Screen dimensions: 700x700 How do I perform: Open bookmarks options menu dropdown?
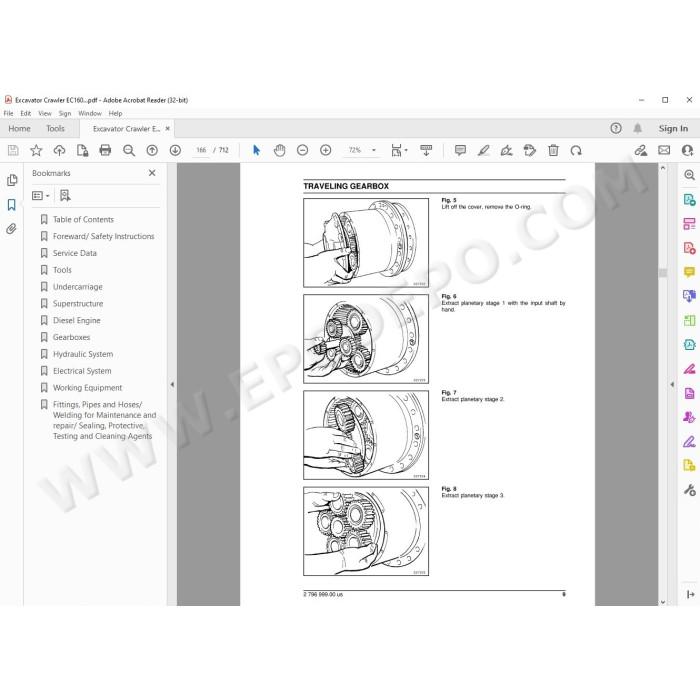pyautogui.click(x=41, y=196)
